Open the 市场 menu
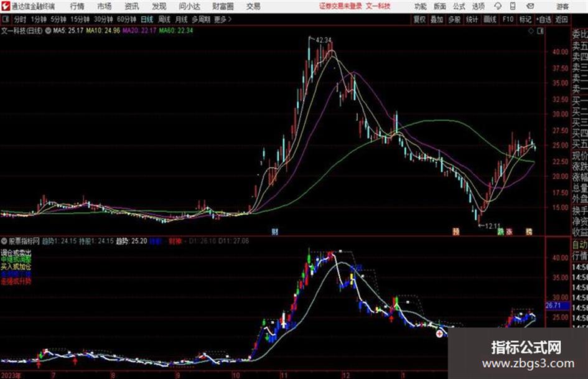Image resolution: width=588 pixels, height=379 pixels. click(105, 6)
